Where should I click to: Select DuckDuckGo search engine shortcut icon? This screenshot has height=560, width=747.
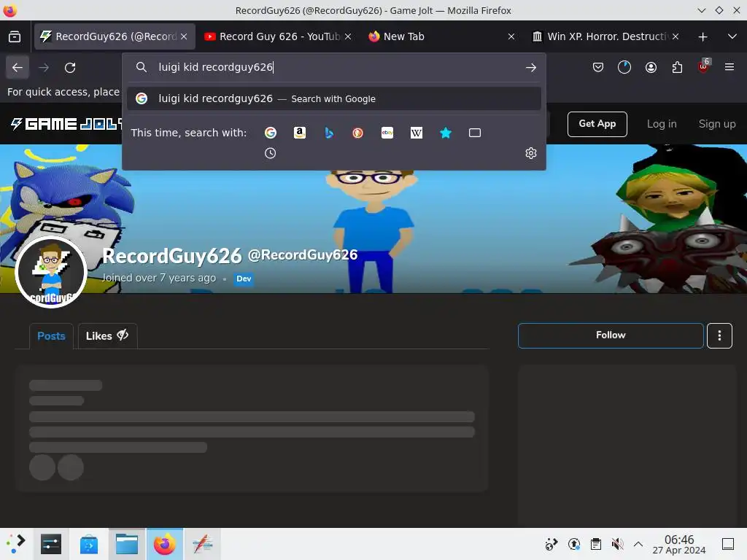click(357, 133)
